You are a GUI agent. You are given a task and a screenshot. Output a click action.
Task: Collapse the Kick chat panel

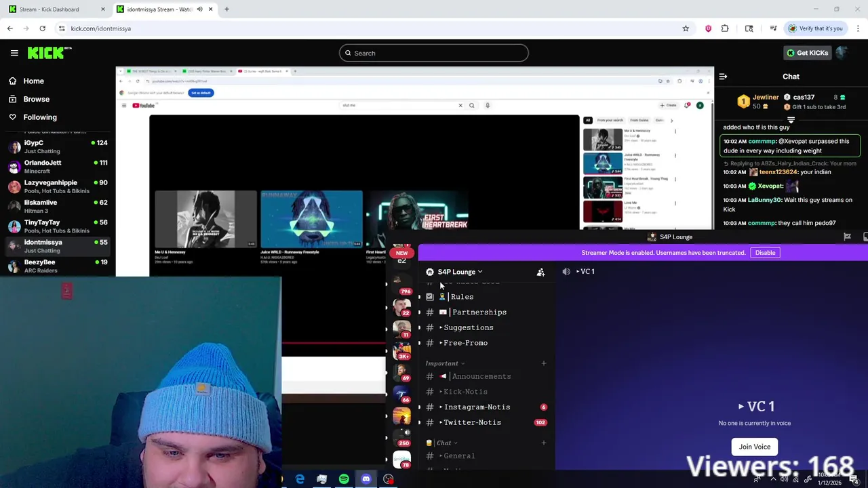[723, 77]
